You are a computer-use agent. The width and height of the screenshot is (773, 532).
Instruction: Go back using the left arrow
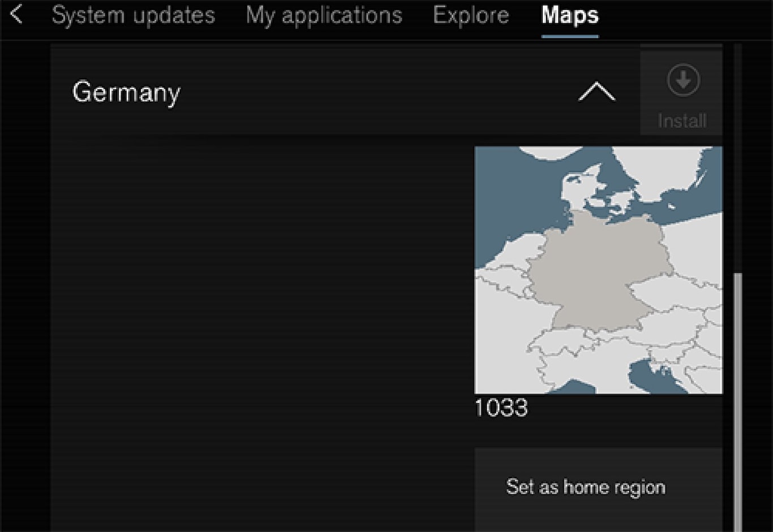(x=16, y=15)
